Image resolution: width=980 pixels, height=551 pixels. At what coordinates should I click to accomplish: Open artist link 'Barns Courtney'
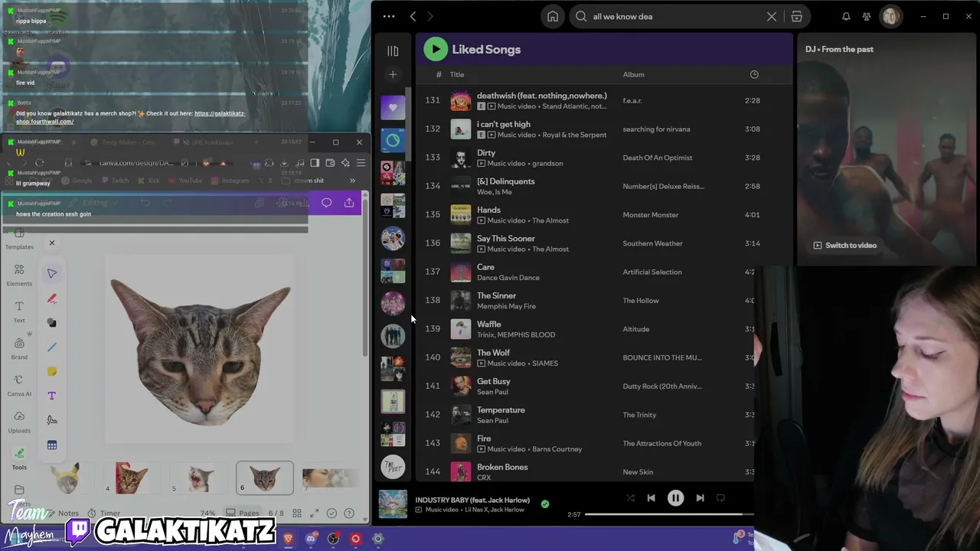click(557, 449)
